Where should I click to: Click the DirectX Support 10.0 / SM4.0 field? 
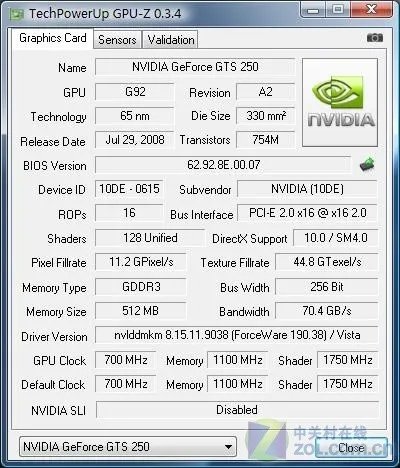point(336,238)
